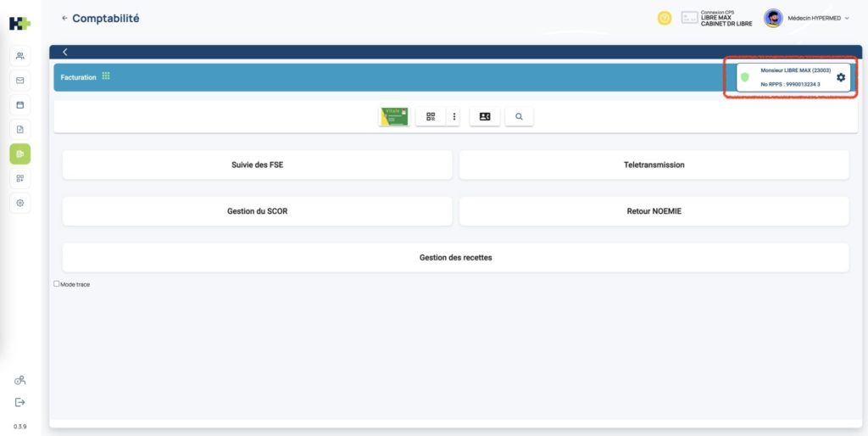
Task: Open the settings gear in the sidebar
Action: pos(20,203)
